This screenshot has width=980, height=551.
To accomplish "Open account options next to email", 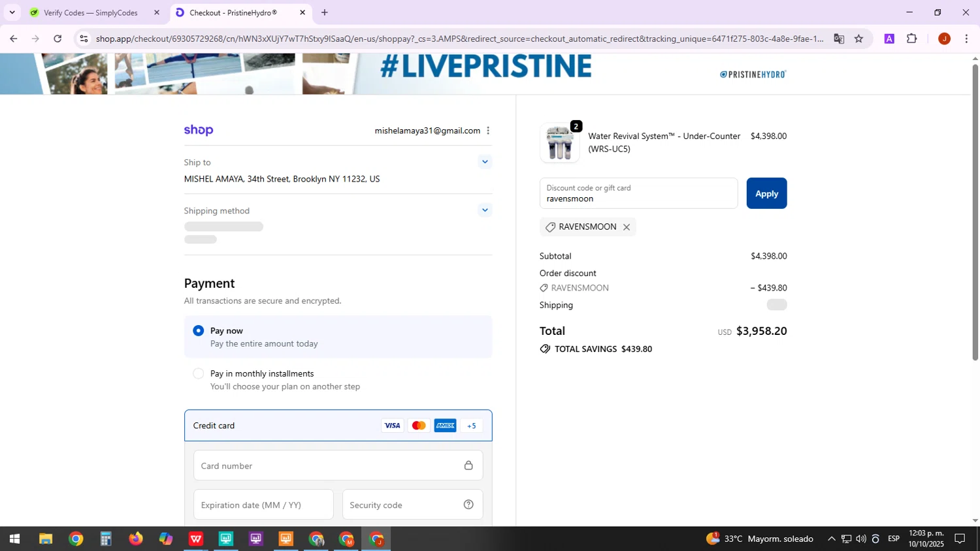I will coord(488,131).
